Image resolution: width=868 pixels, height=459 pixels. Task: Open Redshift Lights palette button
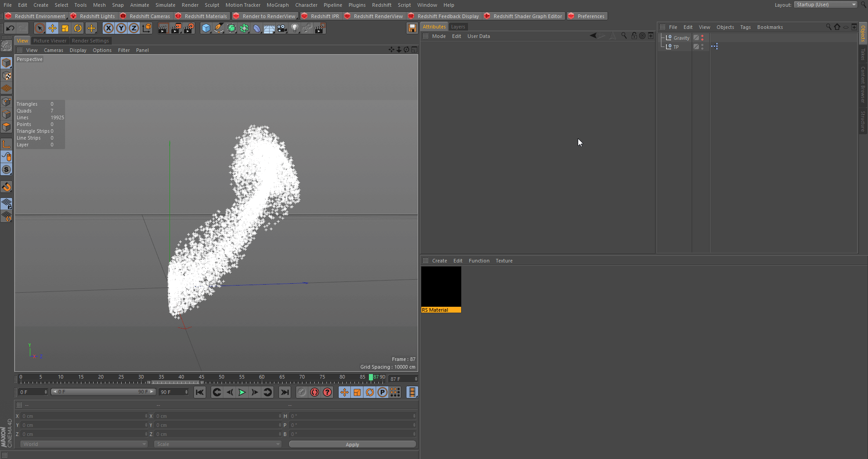(93, 16)
